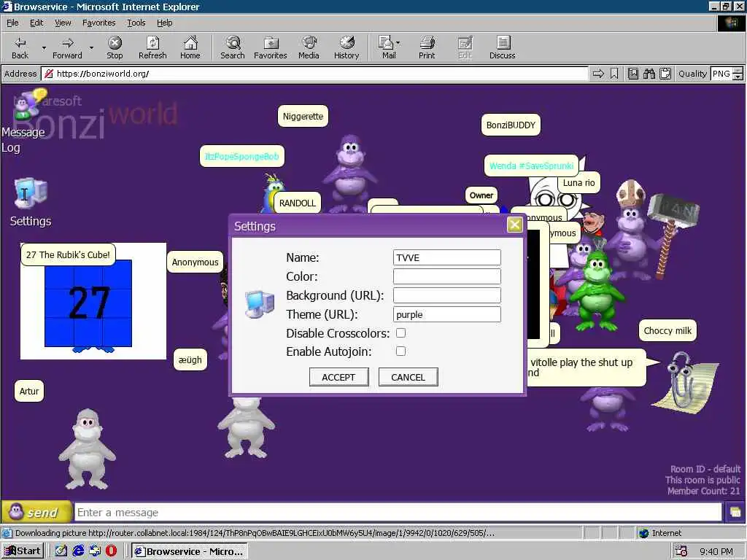Click the Back toolbar button
747x560 pixels.
coord(20,47)
